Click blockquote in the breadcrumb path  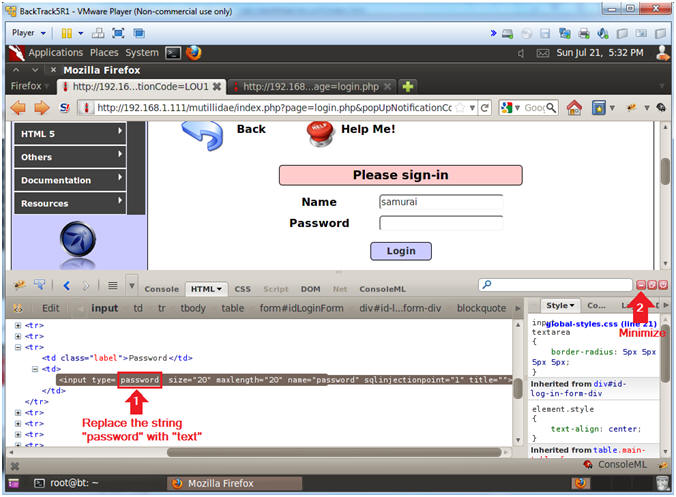481,308
